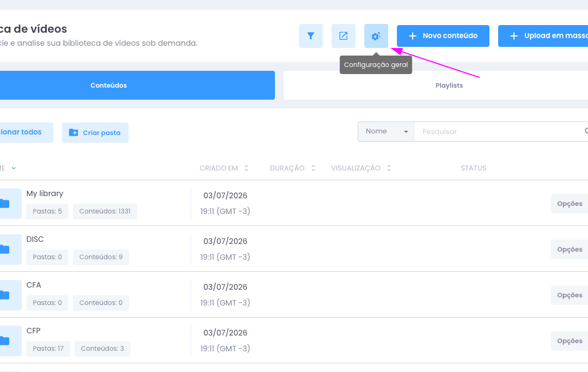Switch to the Conteúdos tab
Image resolution: width=588 pixels, height=372 pixels.
(x=137, y=85)
